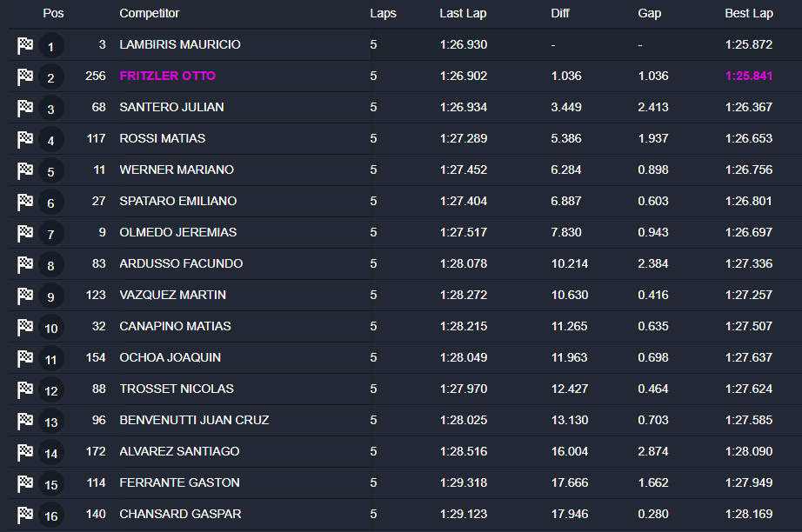This screenshot has width=802, height=532.
Task: Click the finish flag next to Werner Mariano
Action: coord(25,170)
